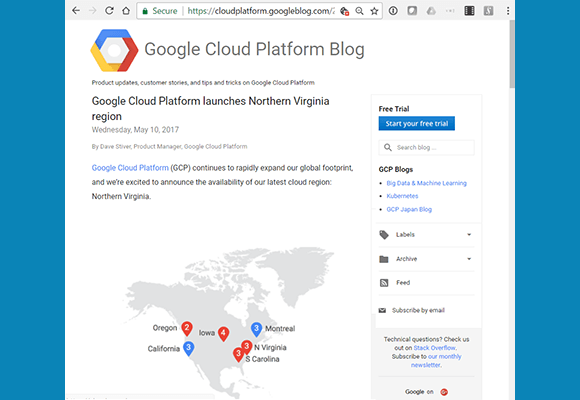Click the Google+ red icon near bottom
Viewport: 580px width, 400px height.
(x=444, y=392)
